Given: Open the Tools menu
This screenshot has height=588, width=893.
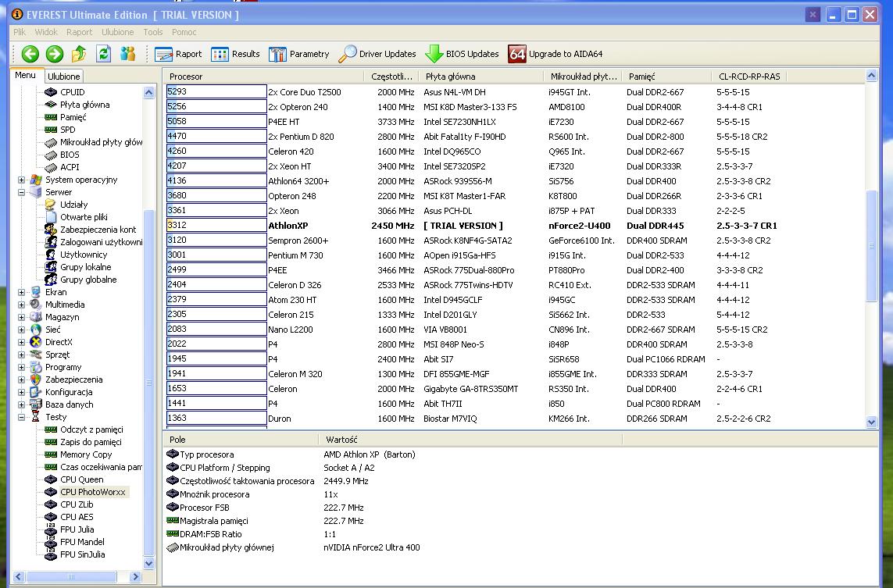Looking at the screenshot, I should coord(153,32).
